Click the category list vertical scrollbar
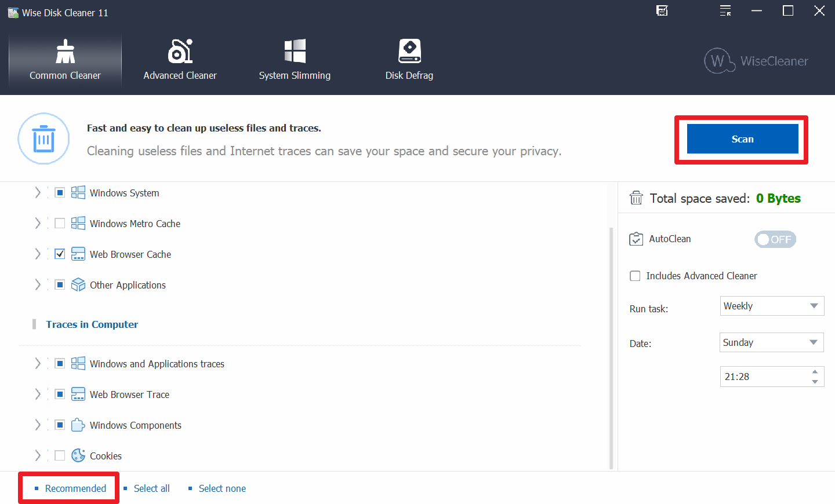The image size is (835, 504). click(611, 348)
